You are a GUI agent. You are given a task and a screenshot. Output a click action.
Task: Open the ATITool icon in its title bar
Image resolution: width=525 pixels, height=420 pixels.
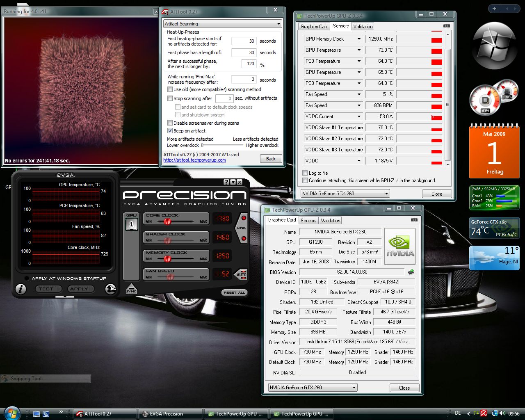coord(165,12)
